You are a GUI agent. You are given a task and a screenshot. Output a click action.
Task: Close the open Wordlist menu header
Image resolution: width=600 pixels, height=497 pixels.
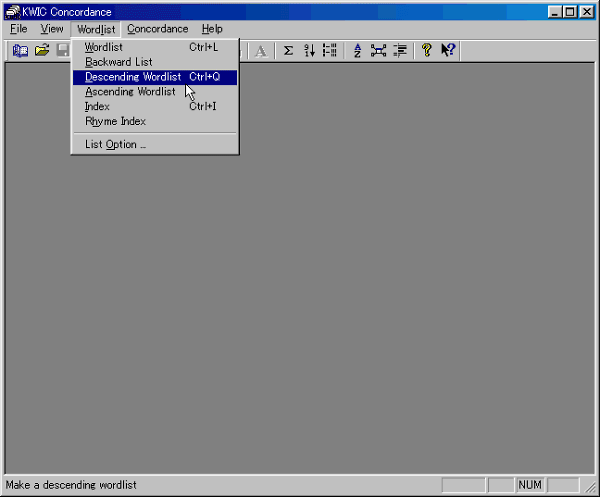[96, 29]
